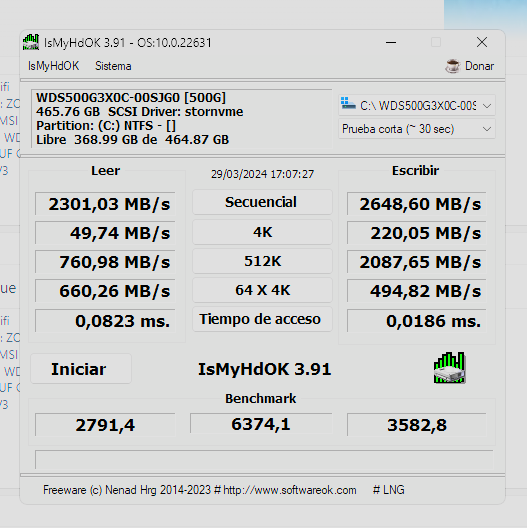Select 512K write value 2087,65 MB/s
Screen dimensions: 527x528
coord(417,262)
